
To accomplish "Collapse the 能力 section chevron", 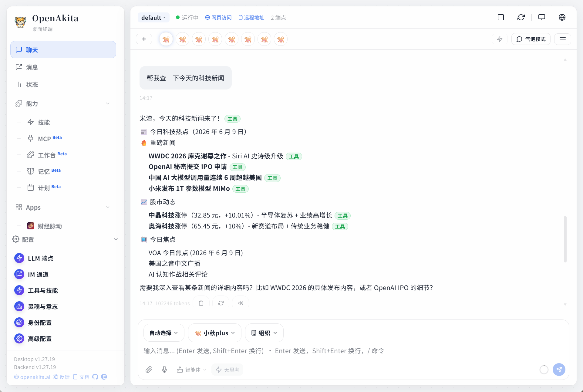I will click(x=108, y=104).
